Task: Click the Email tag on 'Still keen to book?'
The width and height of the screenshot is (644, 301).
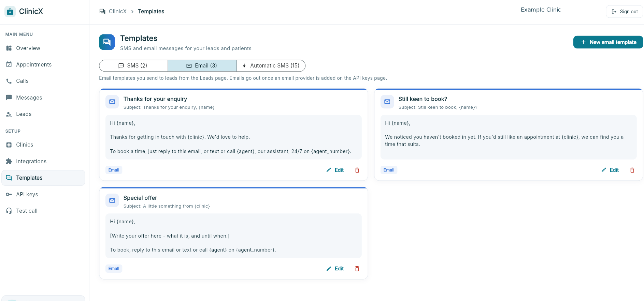Action: pyautogui.click(x=389, y=170)
